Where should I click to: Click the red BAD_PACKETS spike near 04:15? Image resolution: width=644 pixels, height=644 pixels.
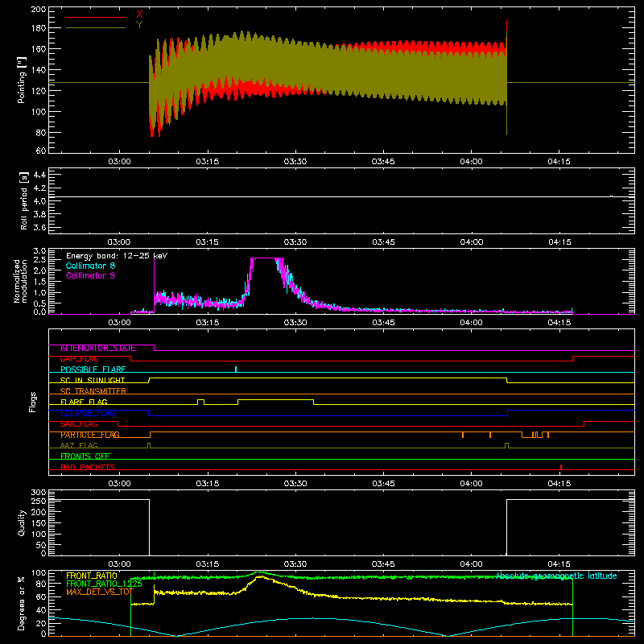tap(561, 467)
